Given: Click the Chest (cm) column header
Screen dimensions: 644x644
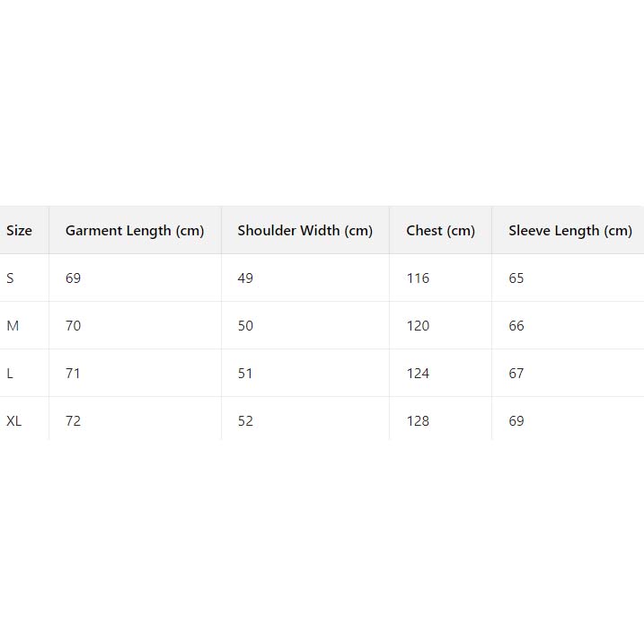Looking at the screenshot, I should 440,231.
